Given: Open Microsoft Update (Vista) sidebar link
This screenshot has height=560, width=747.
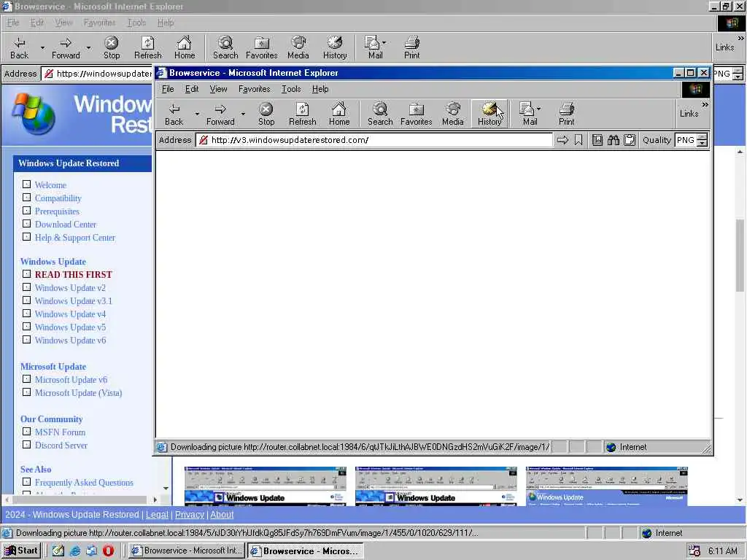Looking at the screenshot, I should tap(78, 393).
